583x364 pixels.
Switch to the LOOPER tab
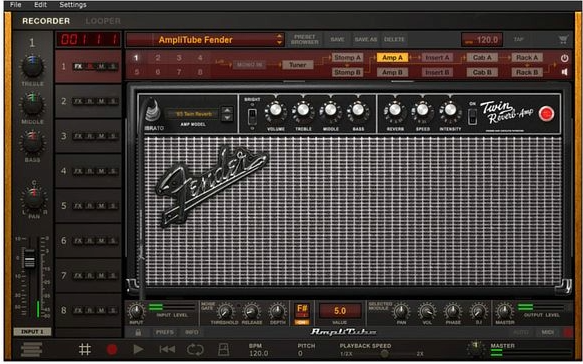click(103, 21)
